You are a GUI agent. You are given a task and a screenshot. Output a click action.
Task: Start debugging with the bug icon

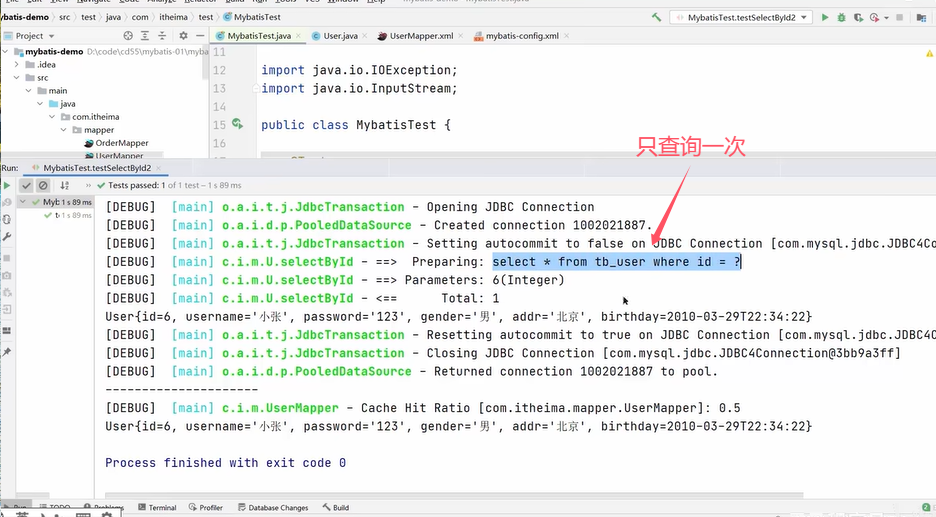tap(842, 17)
